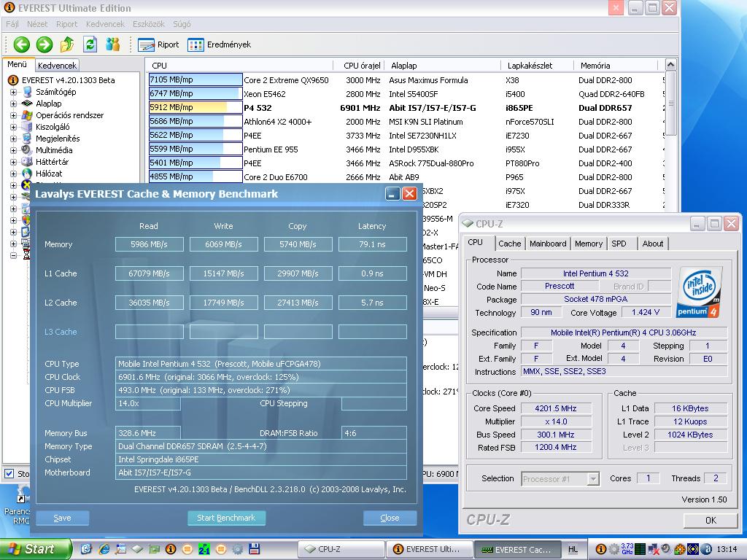Click the Refresh toolbar icon
Screen dimensions: 747x560
pos(90,44)
